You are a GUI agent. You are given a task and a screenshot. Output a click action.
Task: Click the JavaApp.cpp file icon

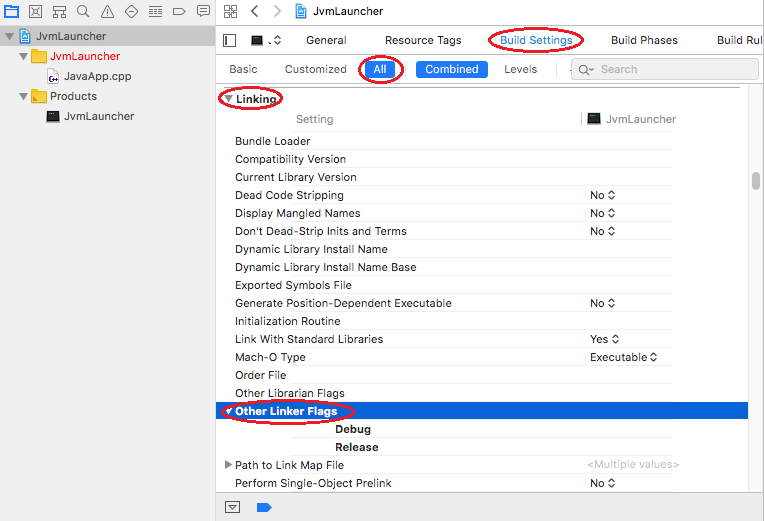pos(53,77)
